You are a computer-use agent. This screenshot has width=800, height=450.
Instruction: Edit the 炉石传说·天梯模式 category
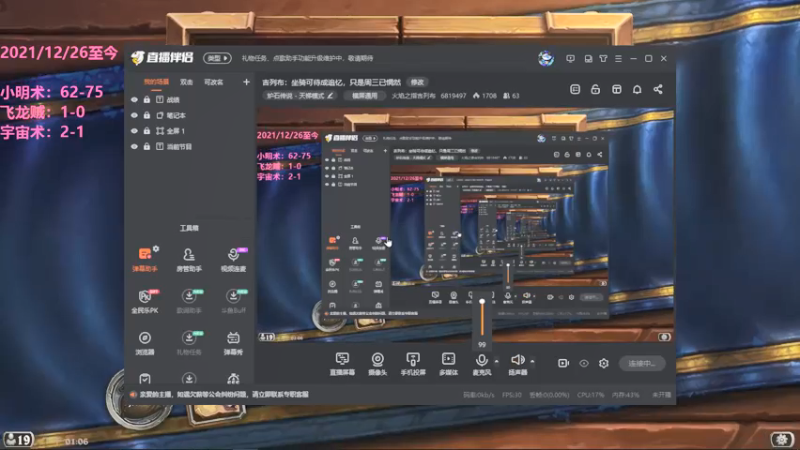[300, 95]
